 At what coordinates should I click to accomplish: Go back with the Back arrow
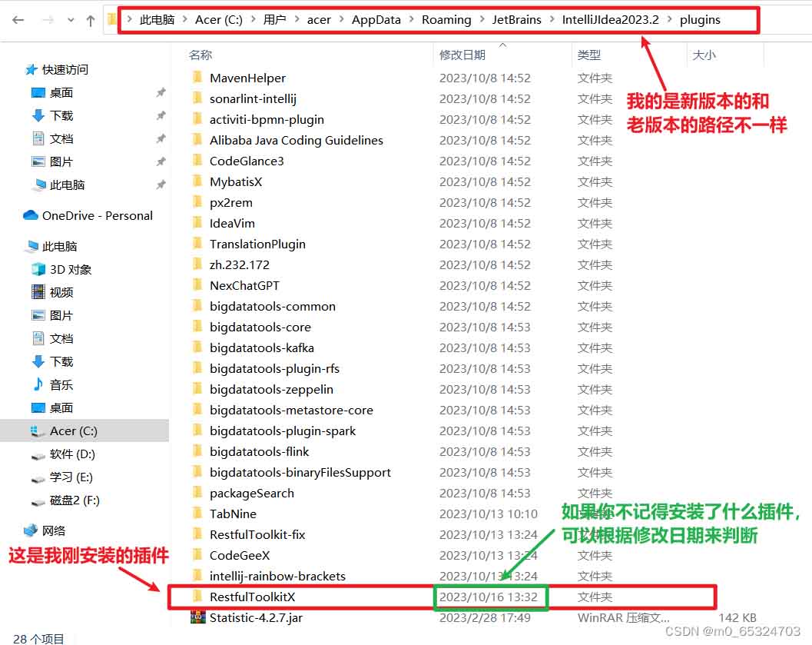pos(18,20)
